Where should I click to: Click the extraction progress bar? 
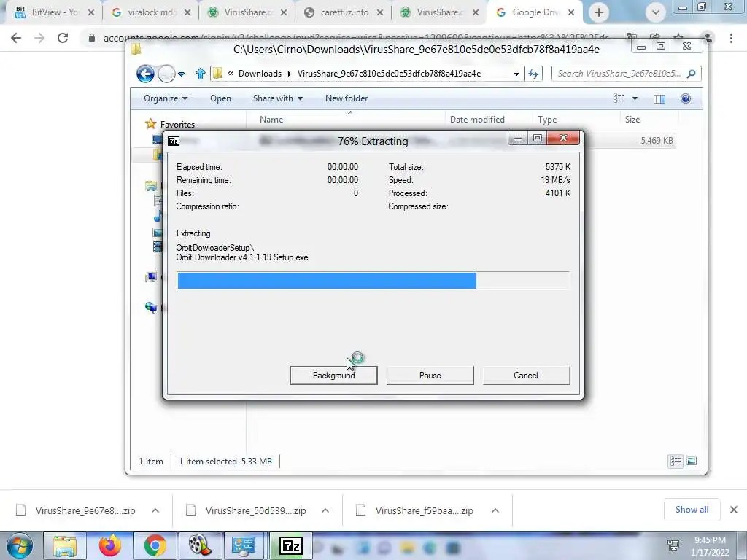pyautogui.click(x=373, y=281)
